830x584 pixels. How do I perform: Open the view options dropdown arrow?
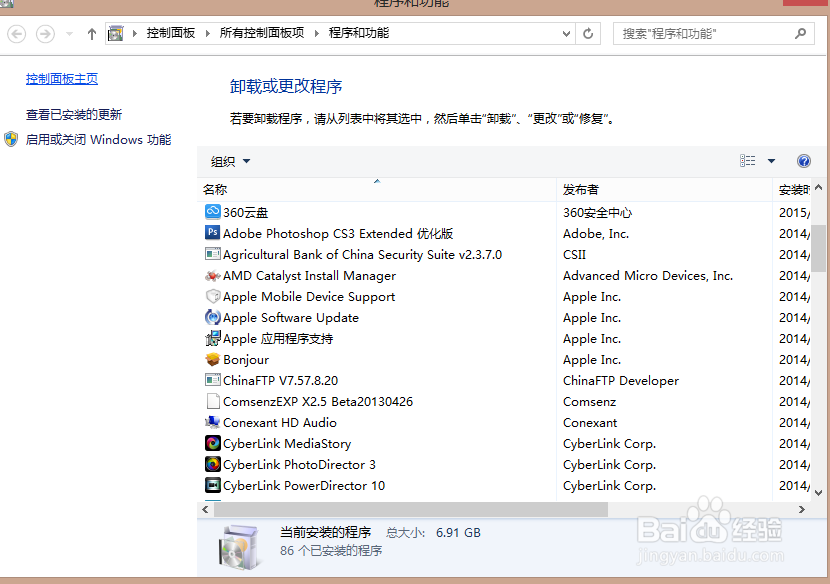coord(771,161)
